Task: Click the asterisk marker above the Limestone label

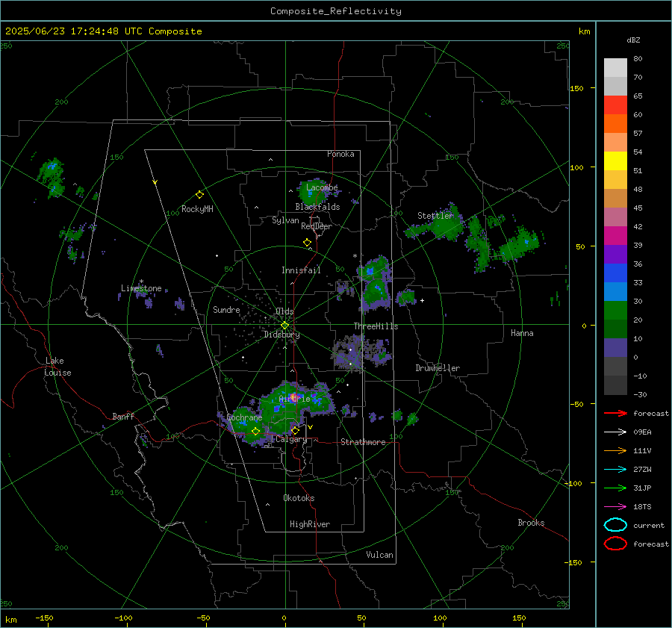Action: (x=141, y=282)
